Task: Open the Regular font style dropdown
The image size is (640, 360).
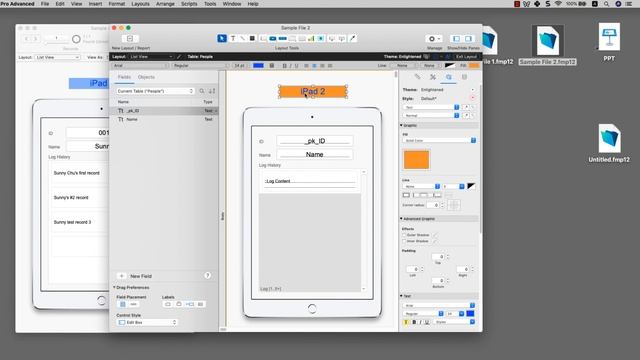Action: (x=200, y=66)
